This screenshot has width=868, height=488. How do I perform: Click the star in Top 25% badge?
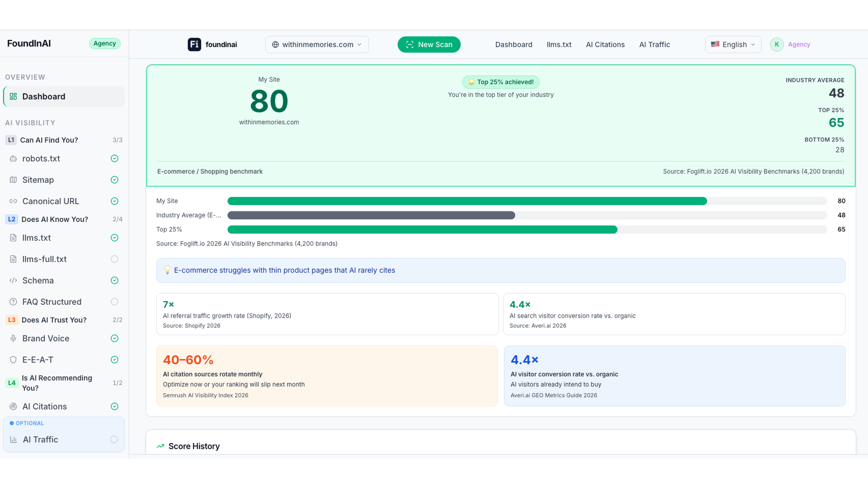471,82
